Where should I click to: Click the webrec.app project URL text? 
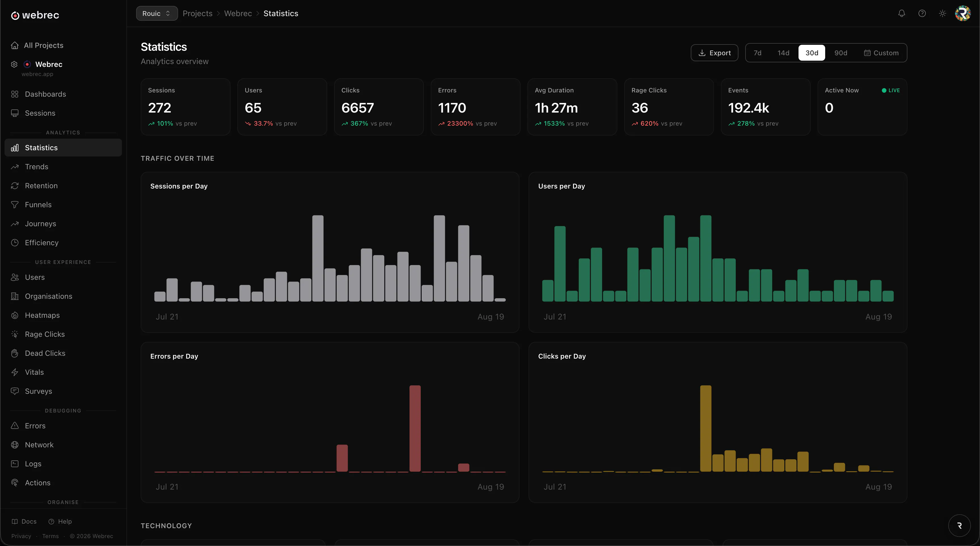(37, 74)
